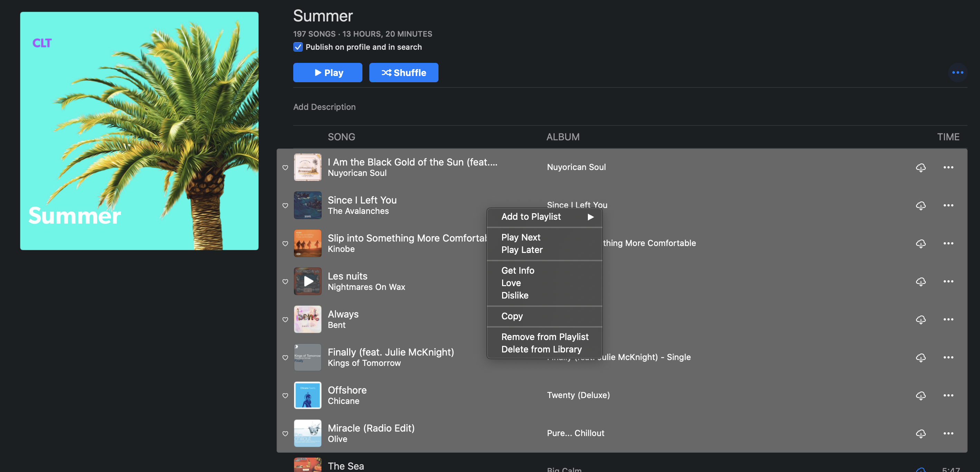Open playlist more options (blue ellipsis)
980x472 pixels.
[x=957, y=73]
